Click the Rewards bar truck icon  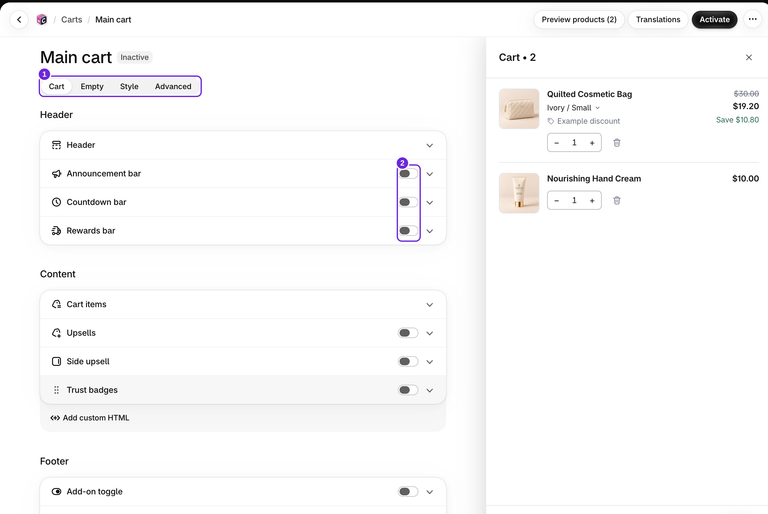click(x=56, y=231)
